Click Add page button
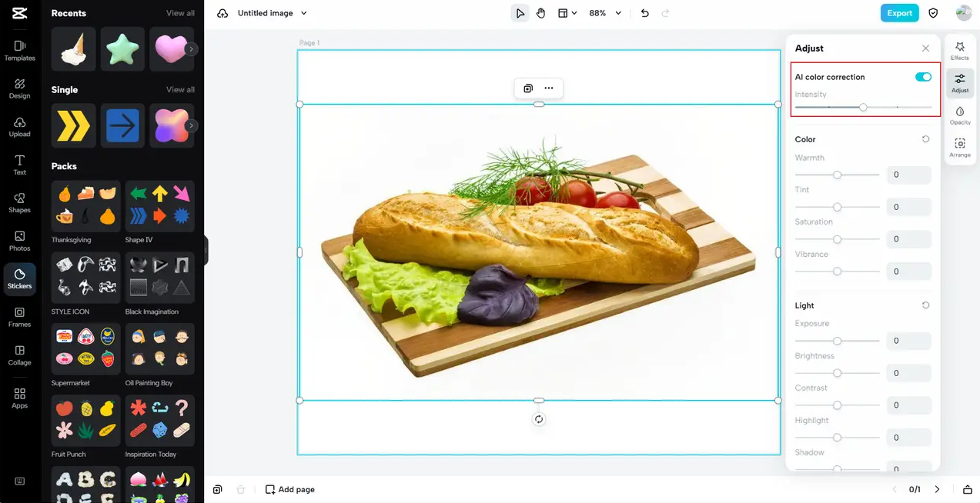 [290, 489]
